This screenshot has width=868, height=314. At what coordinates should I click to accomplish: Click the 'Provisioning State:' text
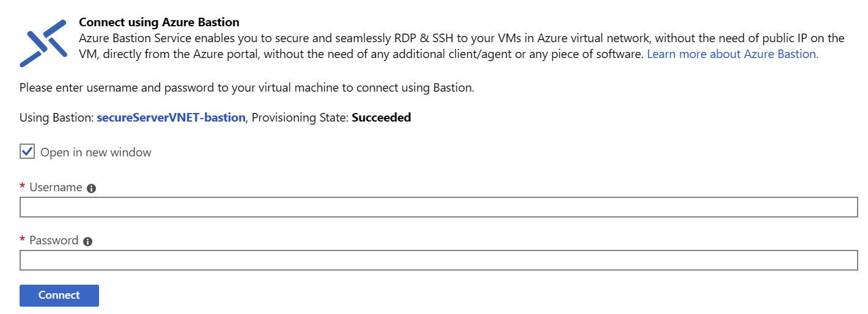click(x=300, y=117)
